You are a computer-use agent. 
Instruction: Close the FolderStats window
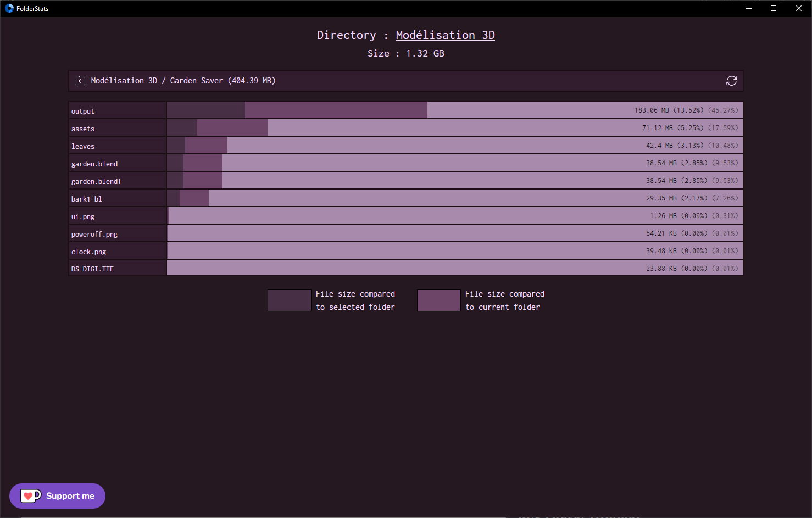tap(799, 8)
